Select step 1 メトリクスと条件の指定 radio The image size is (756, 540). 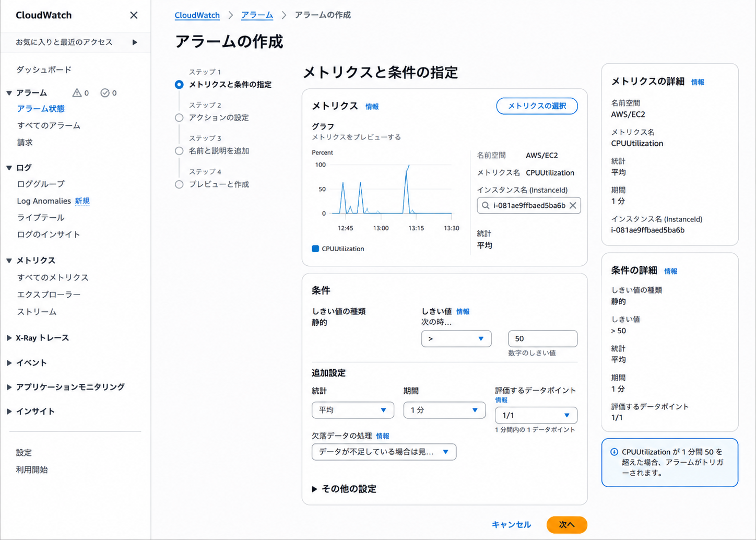click(x=179, y=84)
